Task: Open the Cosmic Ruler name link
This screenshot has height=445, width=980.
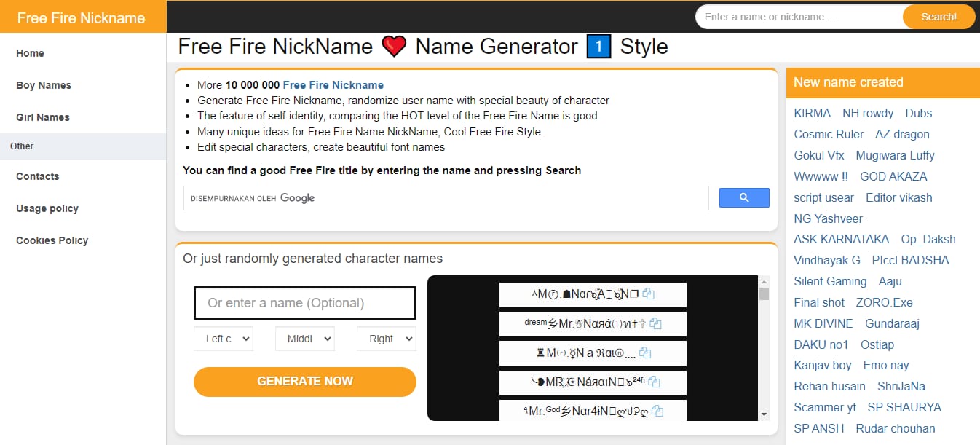Action: pyautogui.click(x=829, y=135)
